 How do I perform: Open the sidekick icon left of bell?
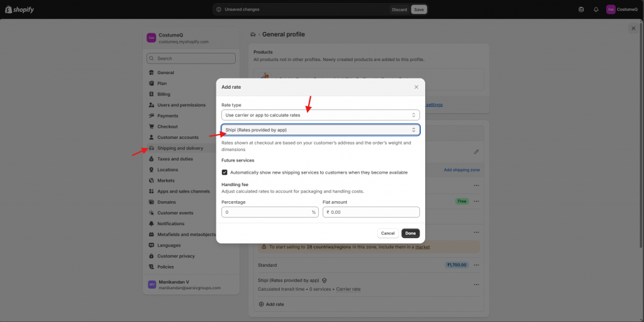tap(581, 9)
